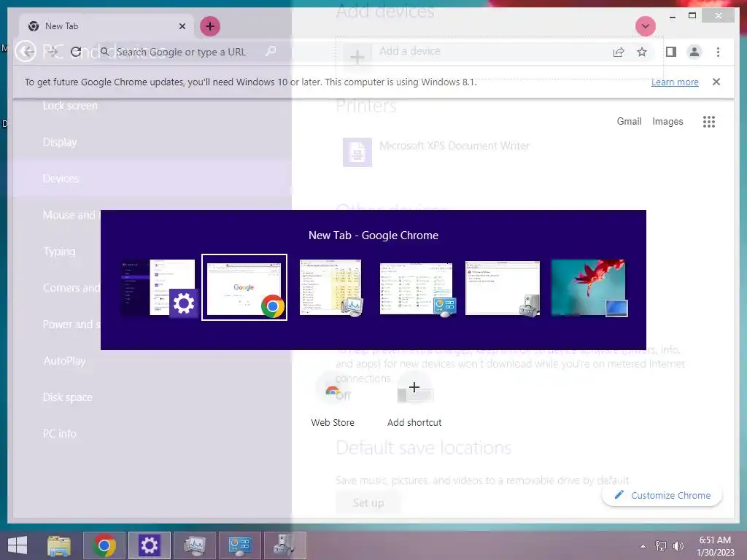Show hidden tray icons arrow
Screen dimensions: 747x560
pyautogui.click(x=643, y=546)
